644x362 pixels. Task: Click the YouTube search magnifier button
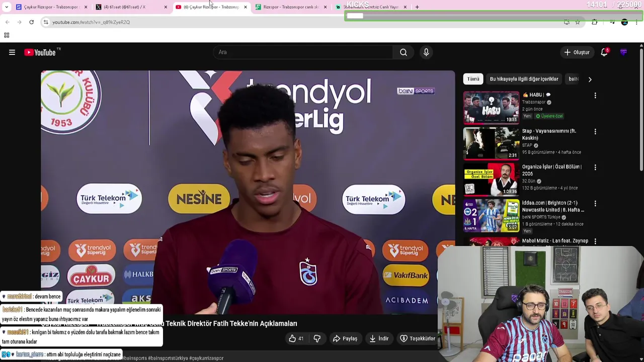pos(404,52)
